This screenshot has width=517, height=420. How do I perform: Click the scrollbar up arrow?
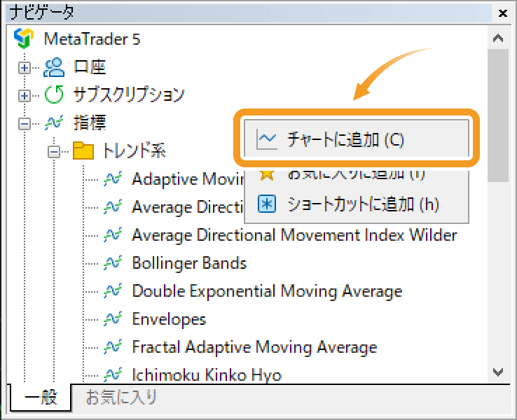pos(498,38)
